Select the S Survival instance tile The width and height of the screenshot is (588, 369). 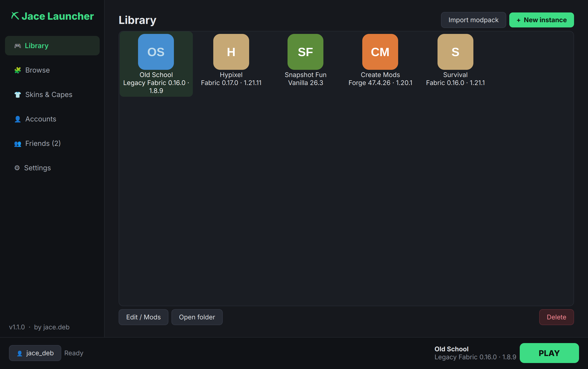pos(455,60)
